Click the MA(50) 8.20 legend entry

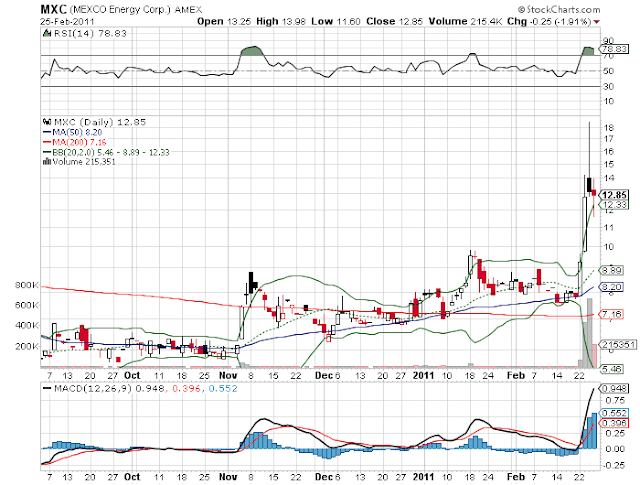(x=72, y=132)
